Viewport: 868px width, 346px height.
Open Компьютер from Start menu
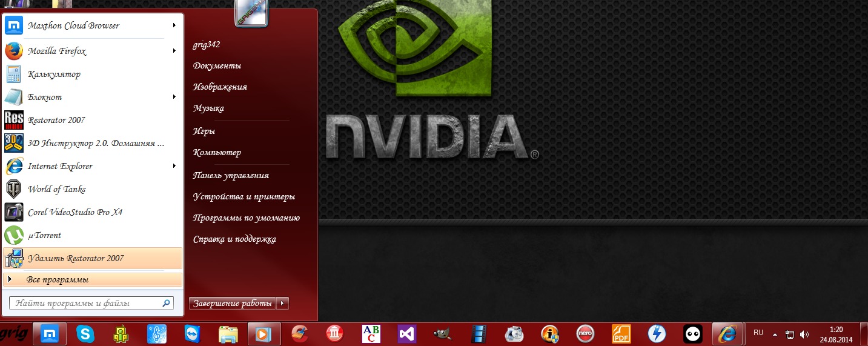click(217, 153)
